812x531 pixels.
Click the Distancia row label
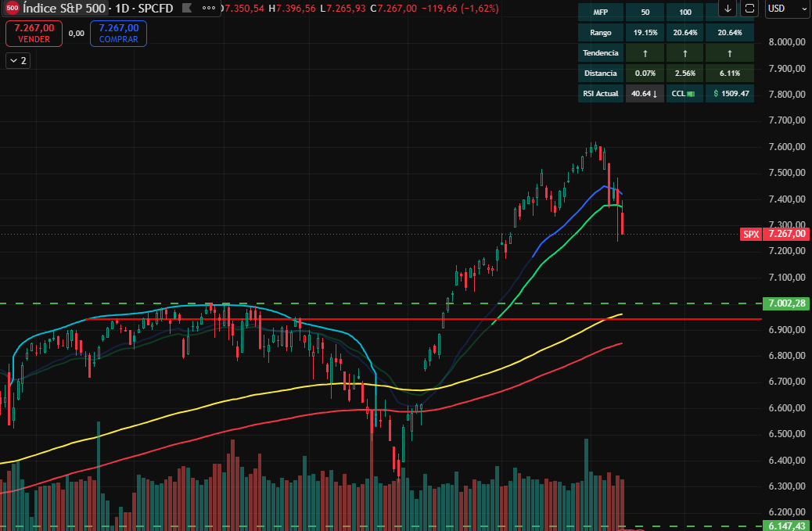tap(600, 73)
